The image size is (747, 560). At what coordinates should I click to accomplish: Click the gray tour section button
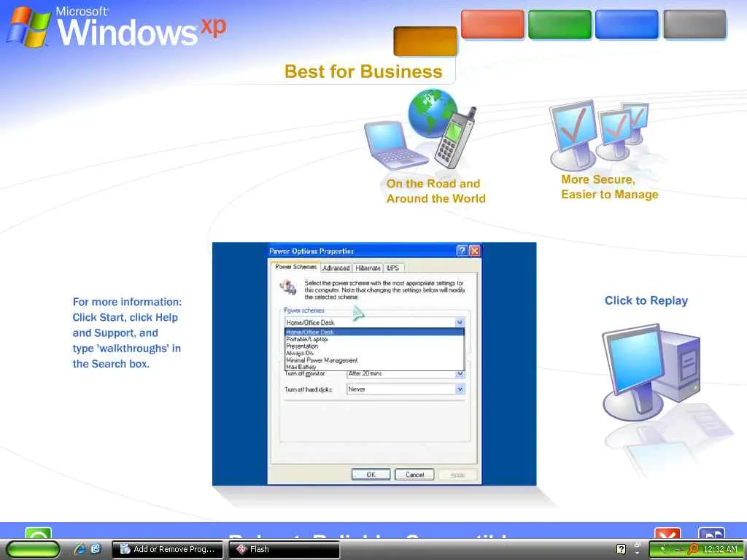[x=694, y=24]
